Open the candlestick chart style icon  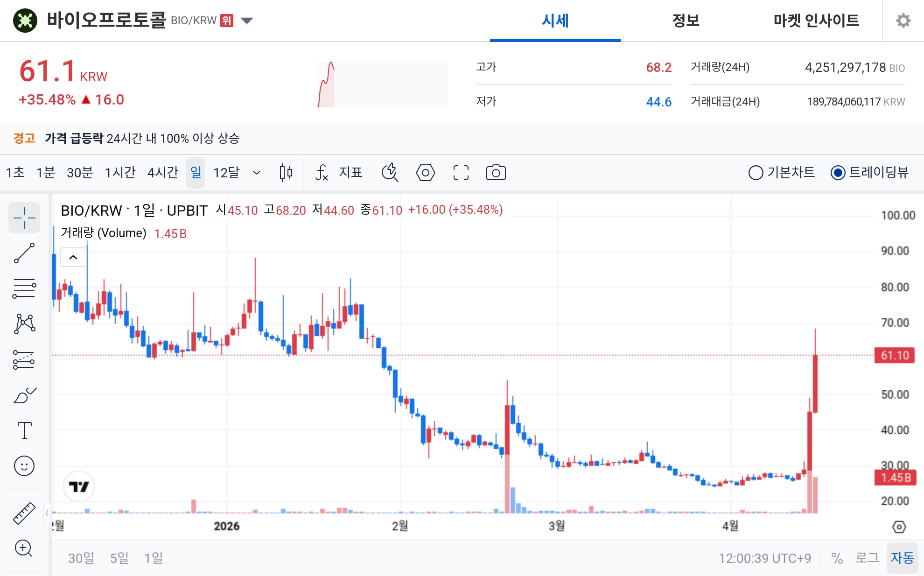click(285, 173)
